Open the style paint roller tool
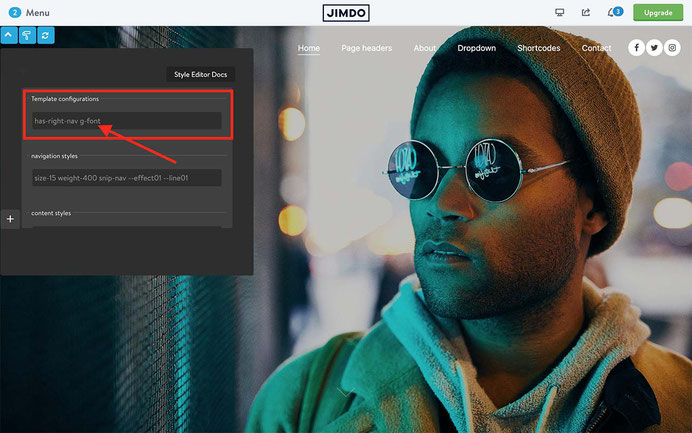Viewport: 692px width, 433px height. [27, 35]
